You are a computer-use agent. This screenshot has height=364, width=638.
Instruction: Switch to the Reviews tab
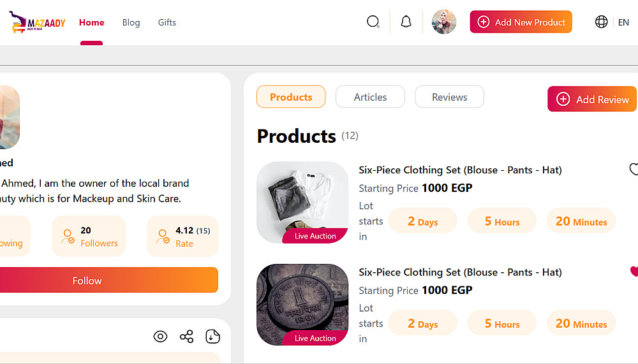tap(449, 97)
